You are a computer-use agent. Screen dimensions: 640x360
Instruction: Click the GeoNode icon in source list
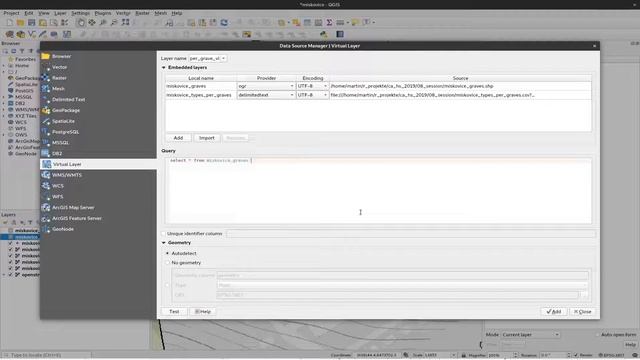pyautogui.click(x=46, y=229)
